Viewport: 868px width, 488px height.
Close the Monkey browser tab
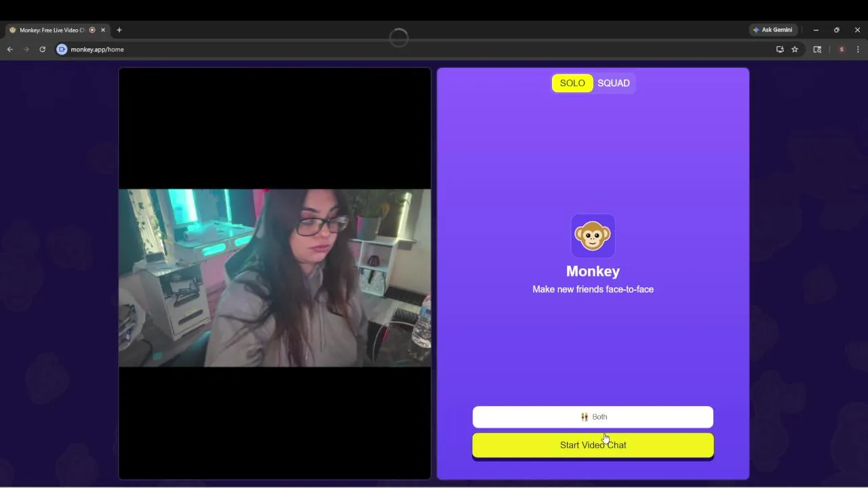[x=103, y=30]
